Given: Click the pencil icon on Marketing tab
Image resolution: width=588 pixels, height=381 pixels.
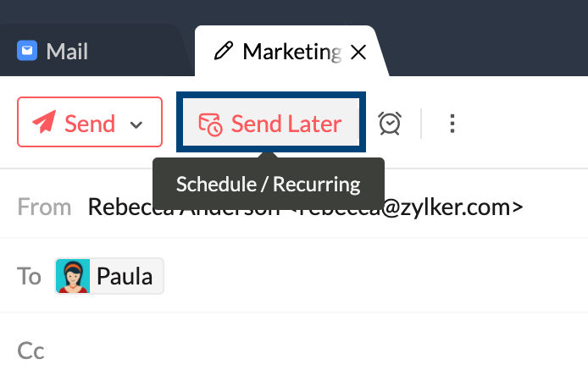Looking at the screenshot, I should pyautogui.click(x=224, y=51).
